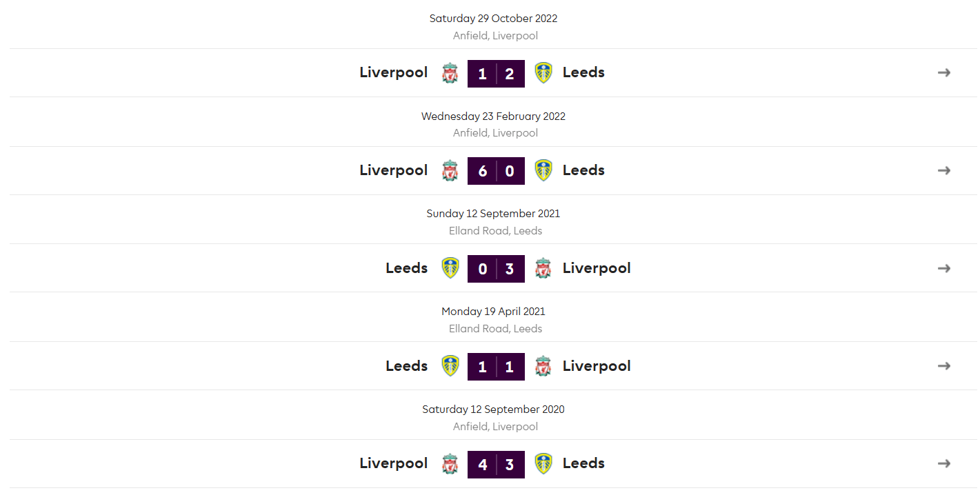Click the 0-3 score box
Image resolution: width=980 pixels, height=495 pixels.
tap(496, 269)
